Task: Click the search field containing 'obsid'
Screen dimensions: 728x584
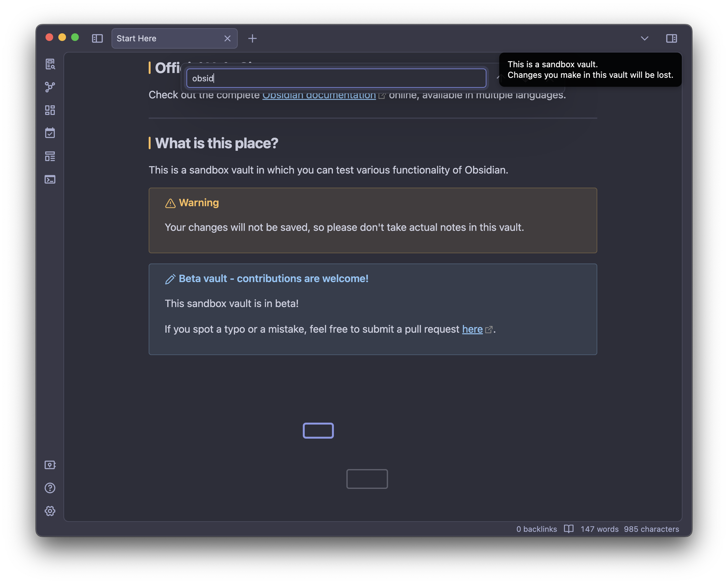Action: click(x=336, y=78)
